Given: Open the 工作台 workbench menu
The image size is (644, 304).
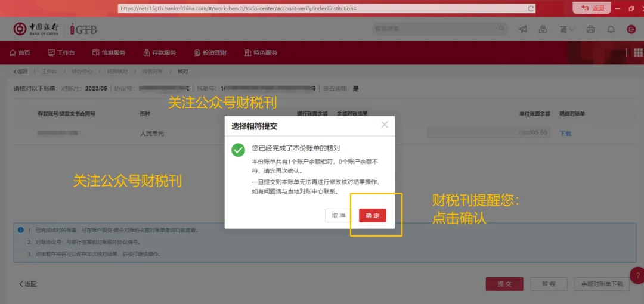Looking at the screenshot, I should point(61,52).
